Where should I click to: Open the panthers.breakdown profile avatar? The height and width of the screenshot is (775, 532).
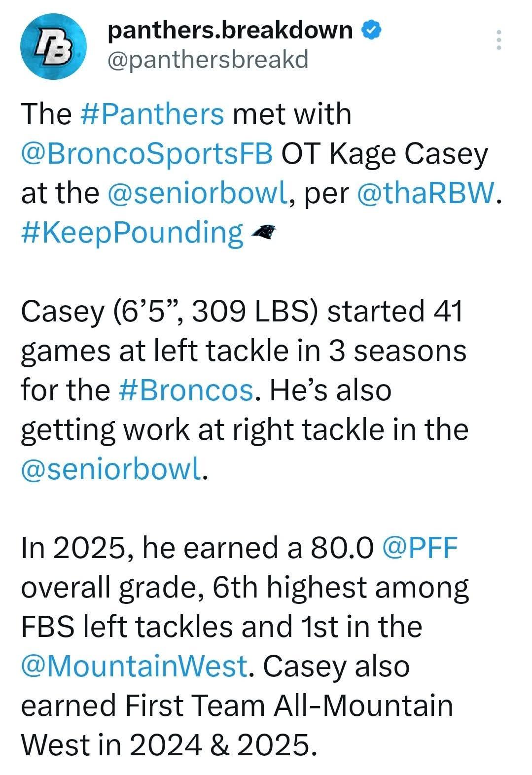tap(54, 46)
